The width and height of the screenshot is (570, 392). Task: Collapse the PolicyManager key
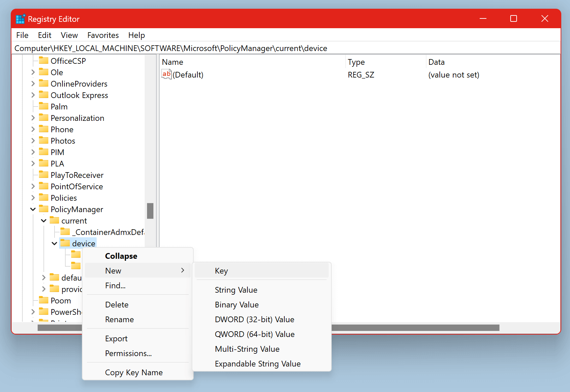[x=33, y=209]
